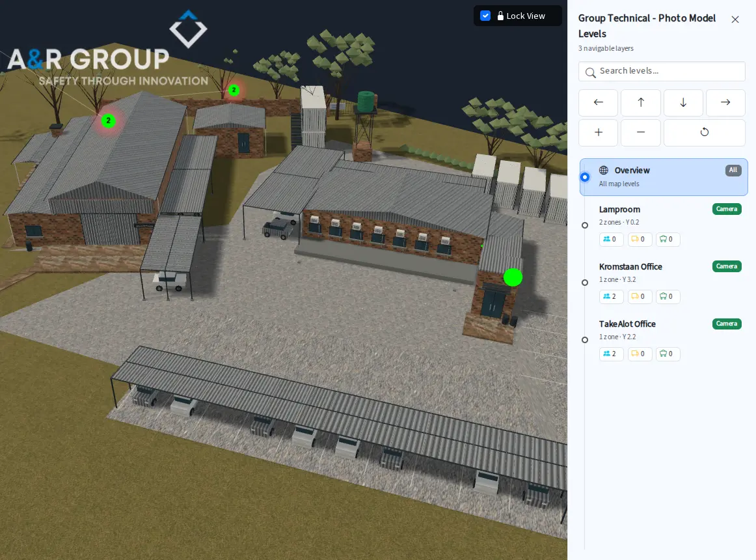Click '3 navigable layers' text
This screenshot has height=560, width=756.
click(606, 48)
